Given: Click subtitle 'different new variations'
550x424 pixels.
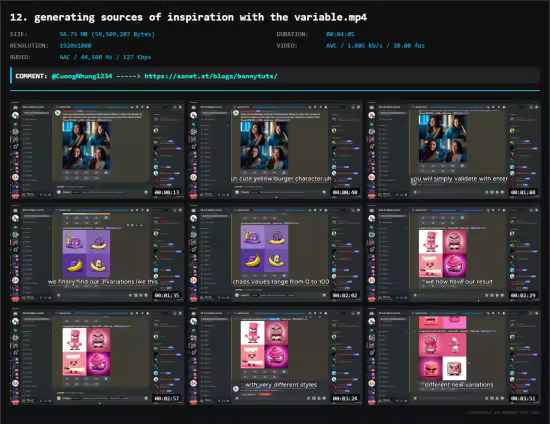Looking at the screenshot, I should coord(459,385).
